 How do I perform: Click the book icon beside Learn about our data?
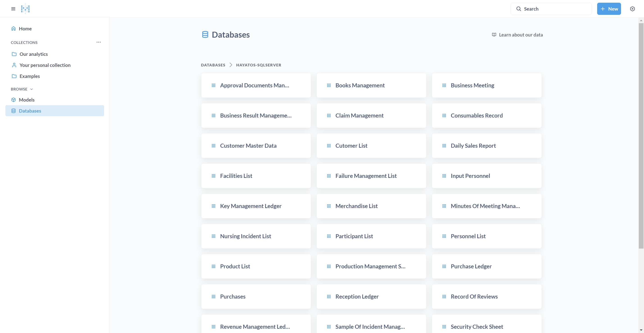494,35
